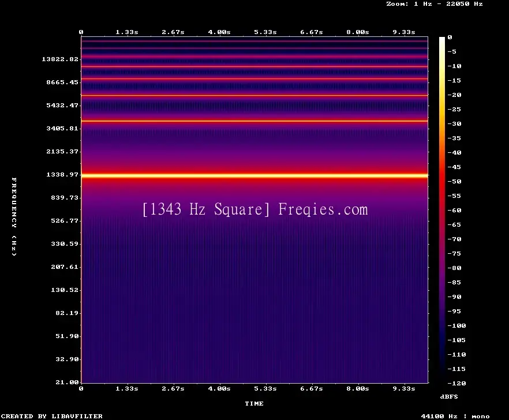
Task: Select the 21.00 frequency axis label
Action: tap(67, 382)
